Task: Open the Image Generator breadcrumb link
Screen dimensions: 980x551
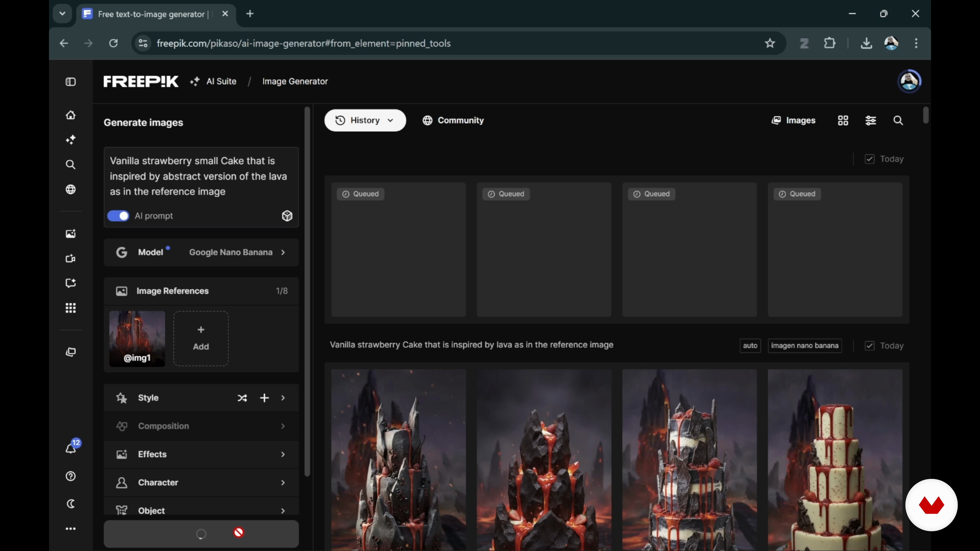Action: [x=295, y=81]
